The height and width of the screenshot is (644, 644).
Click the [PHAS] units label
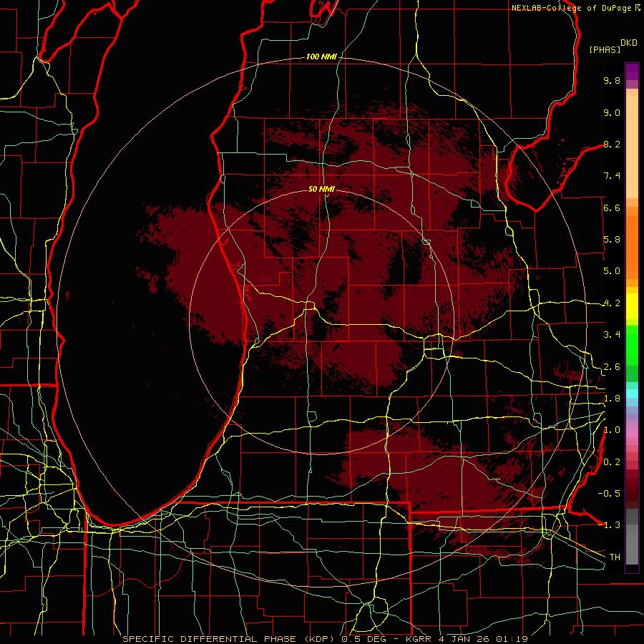coord(605,49)
